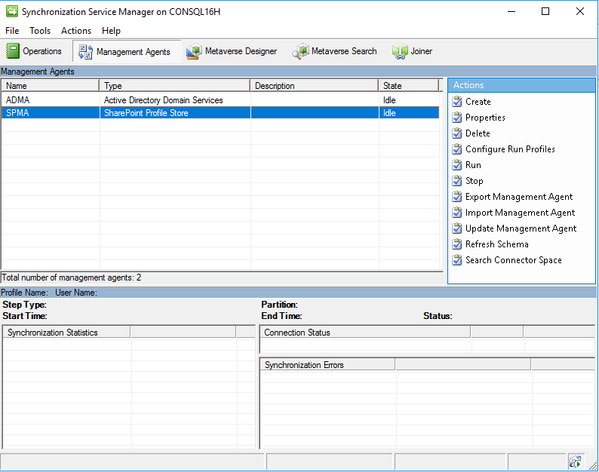Image resolution: width=599 pixels, height=472 pixels.
Task: Click the Idle state of ADMA
Action: [389, 100]
